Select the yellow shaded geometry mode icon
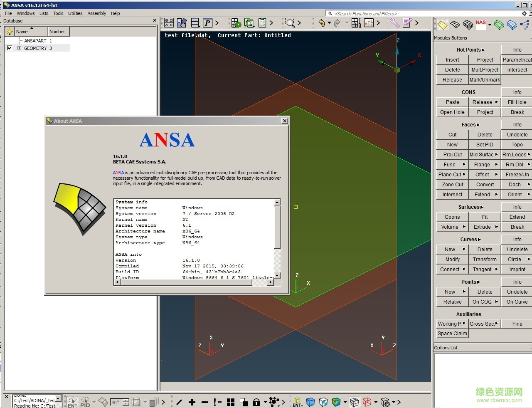This screenshot has width=532, height=408. [x=442, y=25]
